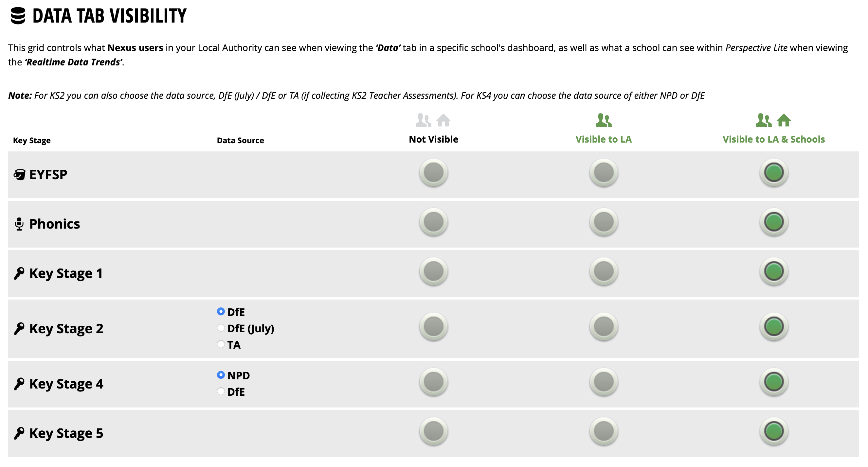Click the Key Stage 5 key icon
This screenshot has width=868, height=467.
19,433
